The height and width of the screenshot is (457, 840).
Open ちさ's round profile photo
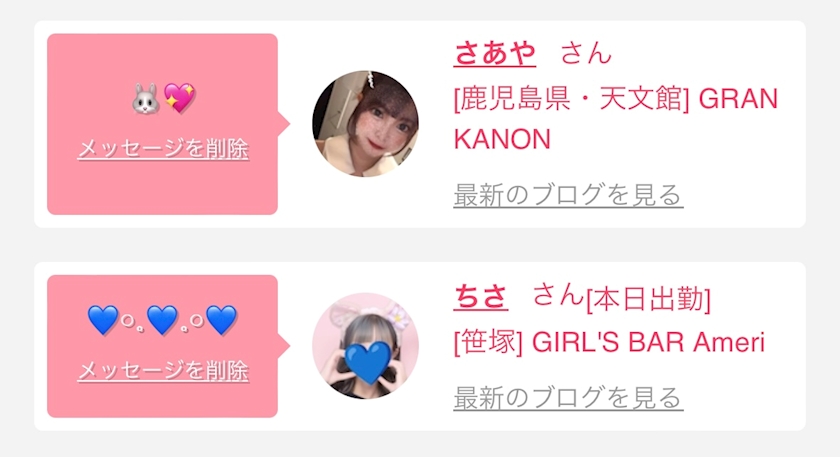tap(365, 346)
